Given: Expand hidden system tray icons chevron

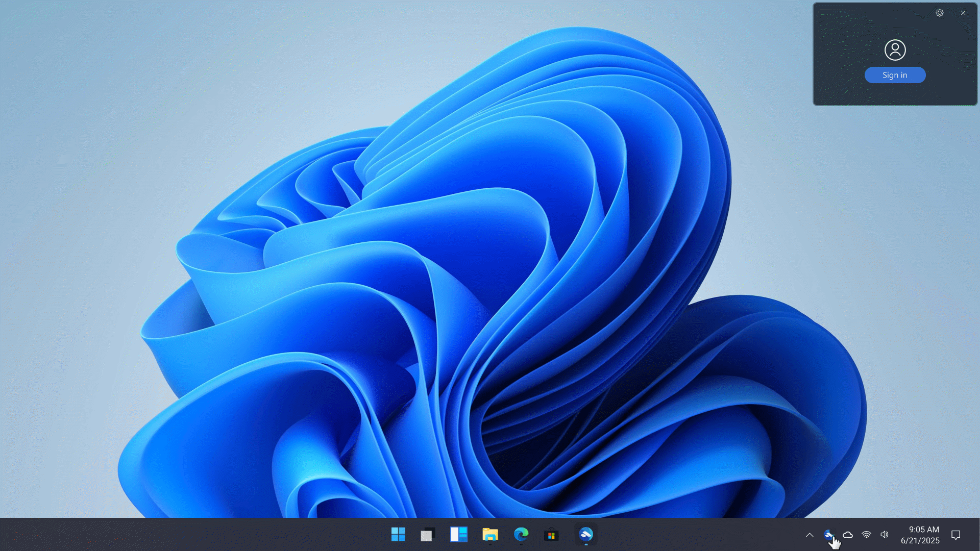Looking at the screenshot, I should 810,535.
